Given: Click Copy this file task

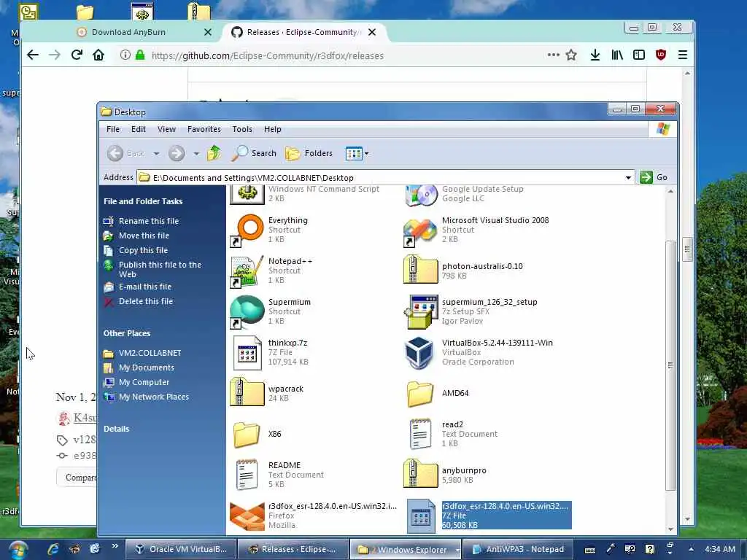Looking at the screenshot, I should click(144, 250).
